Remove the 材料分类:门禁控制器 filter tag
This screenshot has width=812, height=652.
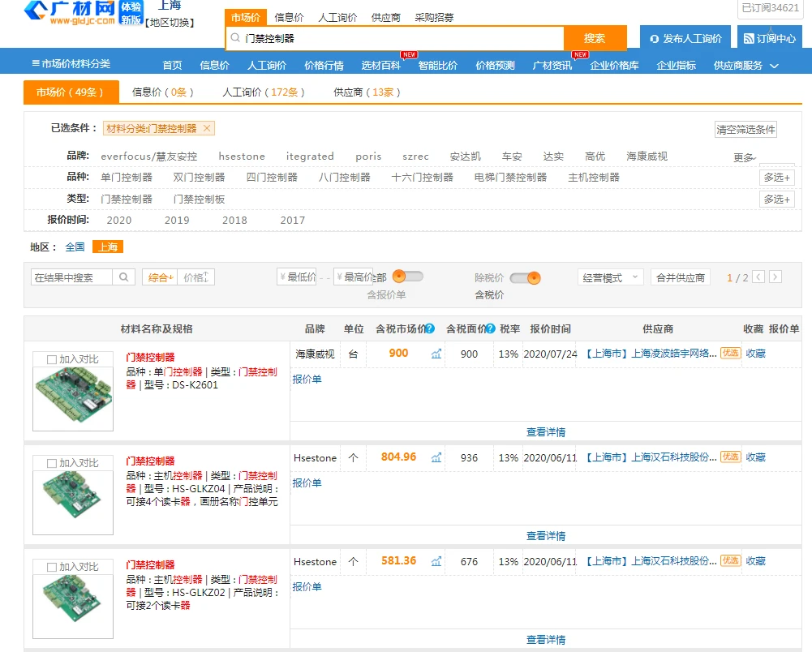(x=207, y=128)
